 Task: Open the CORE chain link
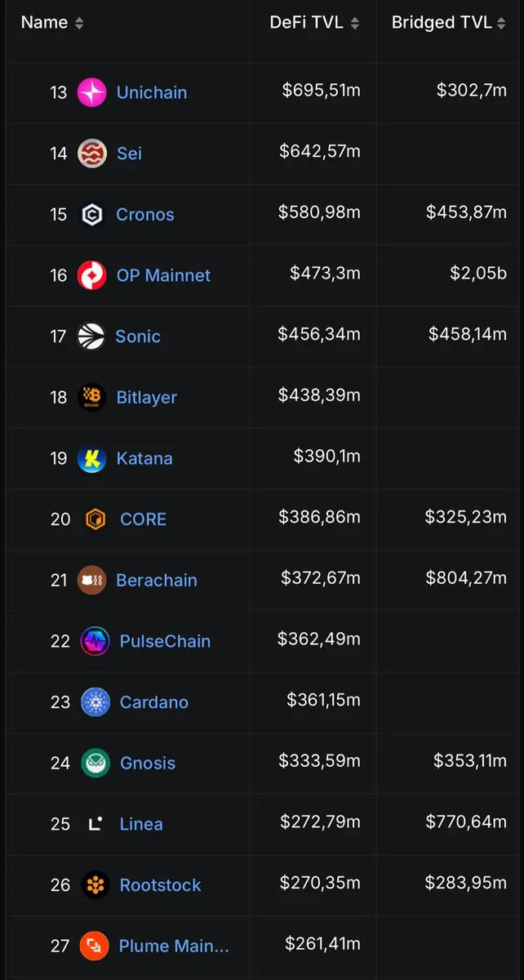coord(143,519)
